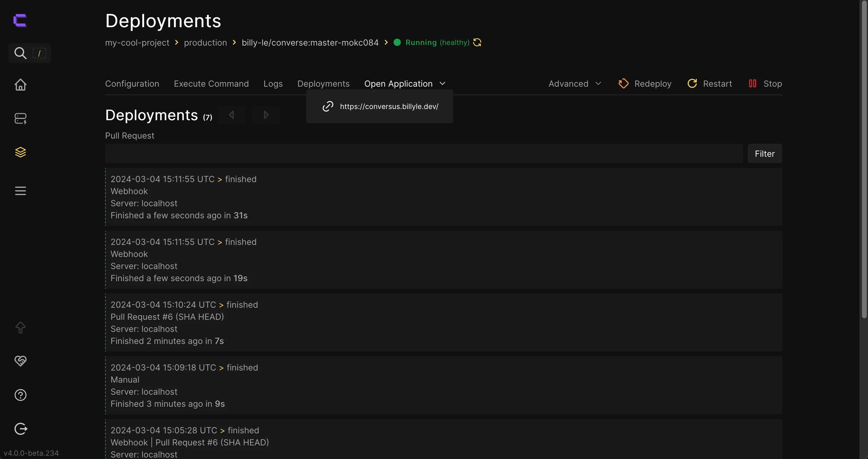This screenshot has height=459, width=868.
Task: Open Pull Request #6 deployment finished in 7s
Action: pos(443,323)
